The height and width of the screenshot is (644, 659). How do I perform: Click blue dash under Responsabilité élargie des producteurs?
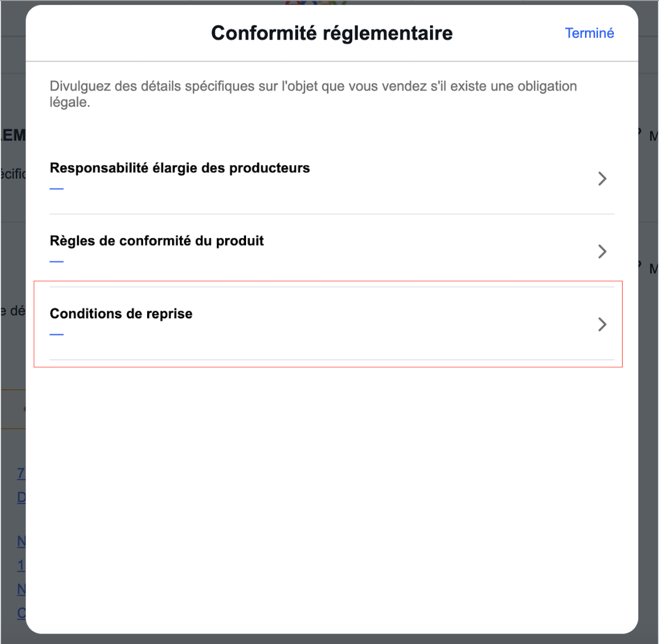tap(57, 189)
